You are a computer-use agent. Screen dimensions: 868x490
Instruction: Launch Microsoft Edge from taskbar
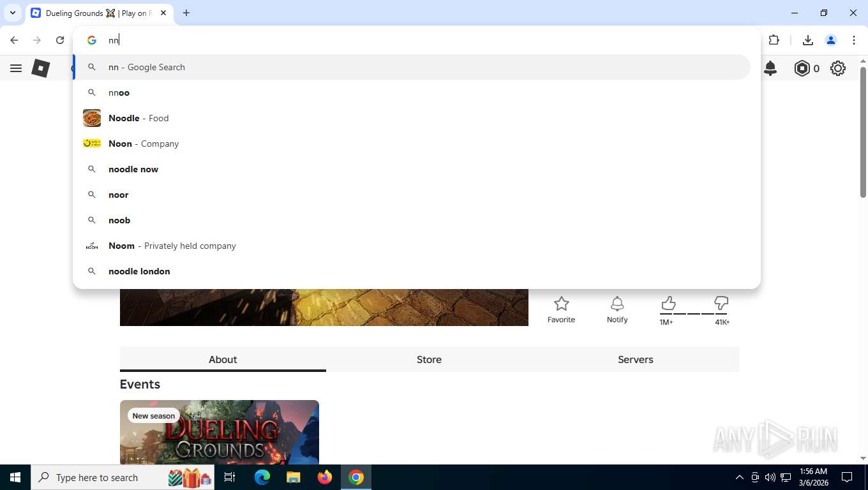(262, 477)
